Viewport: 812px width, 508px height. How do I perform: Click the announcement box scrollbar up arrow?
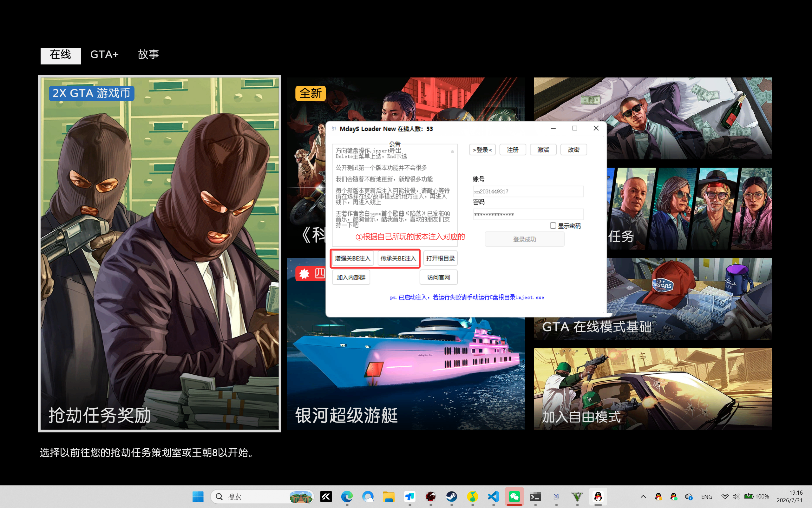point(452,151)
